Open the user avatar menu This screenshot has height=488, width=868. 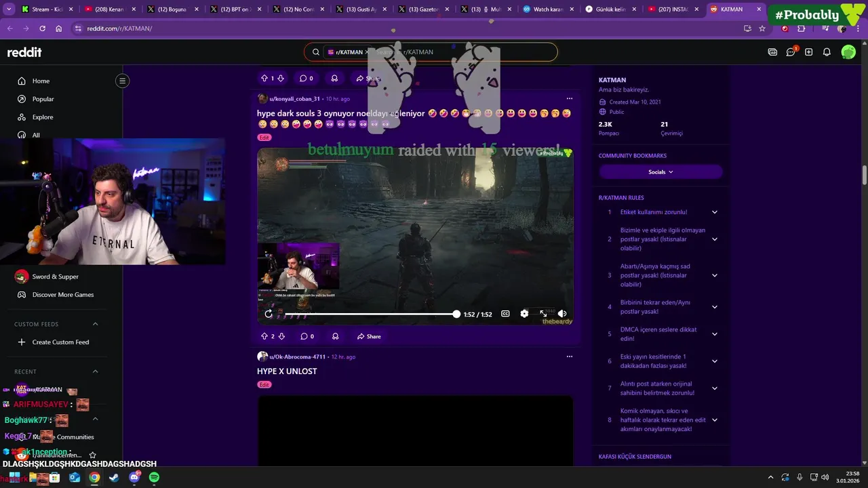848,52
